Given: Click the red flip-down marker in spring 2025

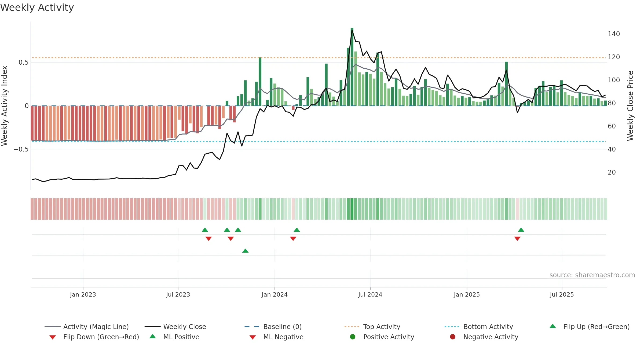Looking at the screenshot, I should click(517, 239).
